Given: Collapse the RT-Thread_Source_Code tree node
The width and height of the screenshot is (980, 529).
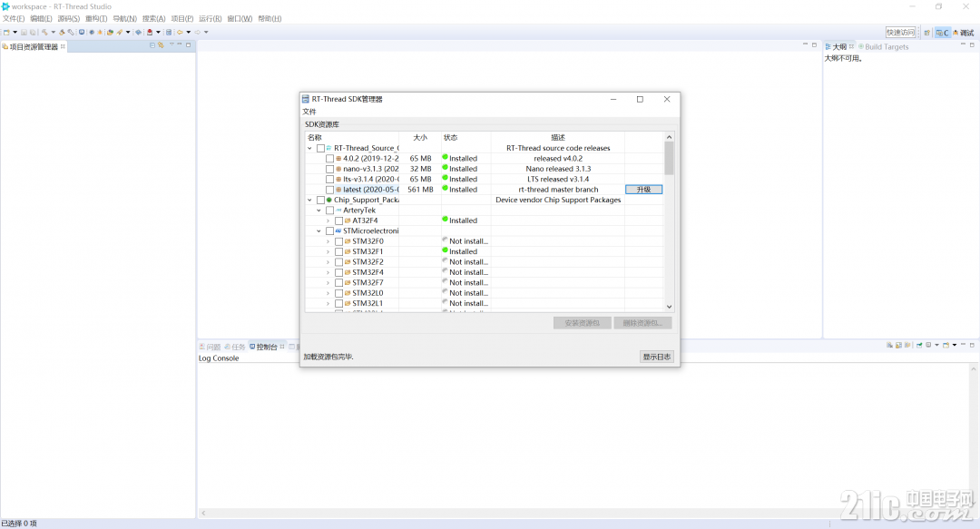Looking at the screenshot, I should point(310,148).
